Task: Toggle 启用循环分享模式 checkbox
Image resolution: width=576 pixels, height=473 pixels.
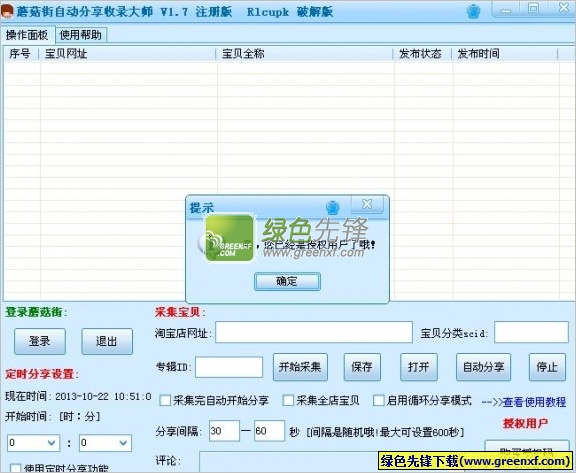Action: coord(379,400)
